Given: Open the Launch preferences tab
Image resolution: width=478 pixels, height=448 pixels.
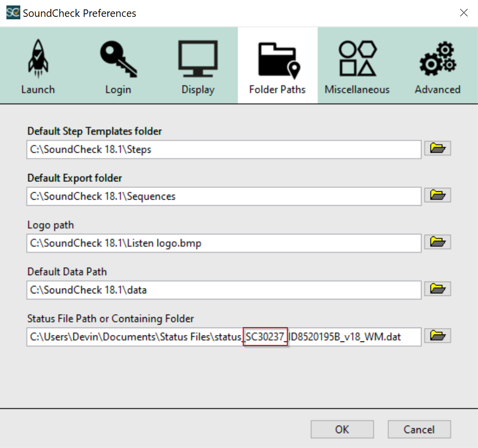Looking at the screenshot, I should click(38, 66).
